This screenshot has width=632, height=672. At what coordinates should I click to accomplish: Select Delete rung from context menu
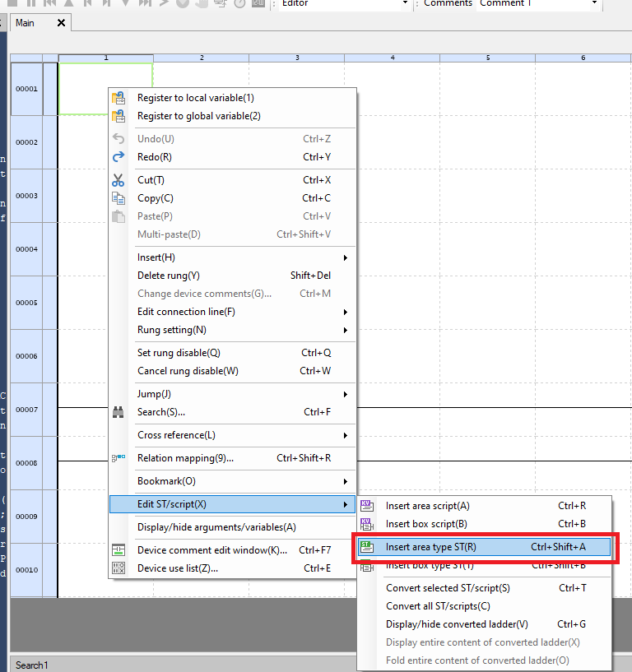(169, 276)
